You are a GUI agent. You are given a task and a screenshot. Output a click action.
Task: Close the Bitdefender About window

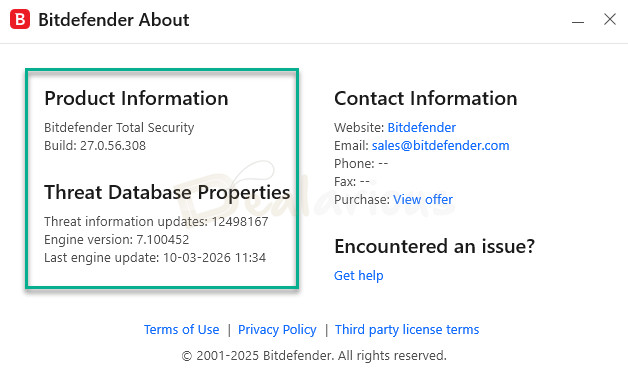[x=610, y=19]
